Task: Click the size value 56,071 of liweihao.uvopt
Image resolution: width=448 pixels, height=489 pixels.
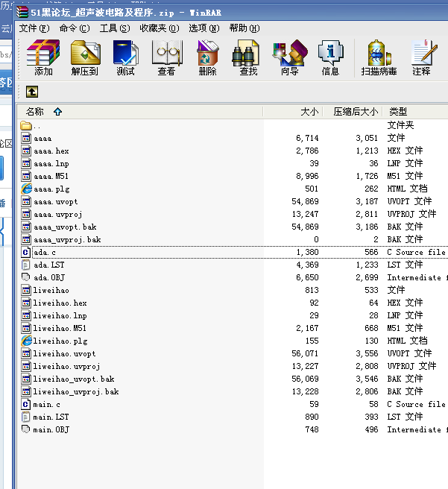Action: [305, 353]
